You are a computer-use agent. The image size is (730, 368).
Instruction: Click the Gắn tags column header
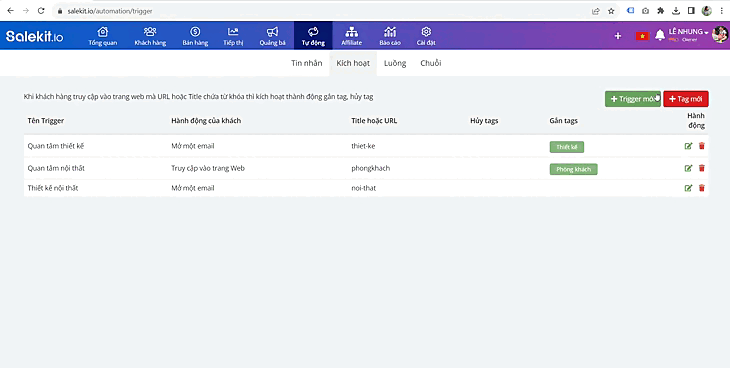[563, 121]
